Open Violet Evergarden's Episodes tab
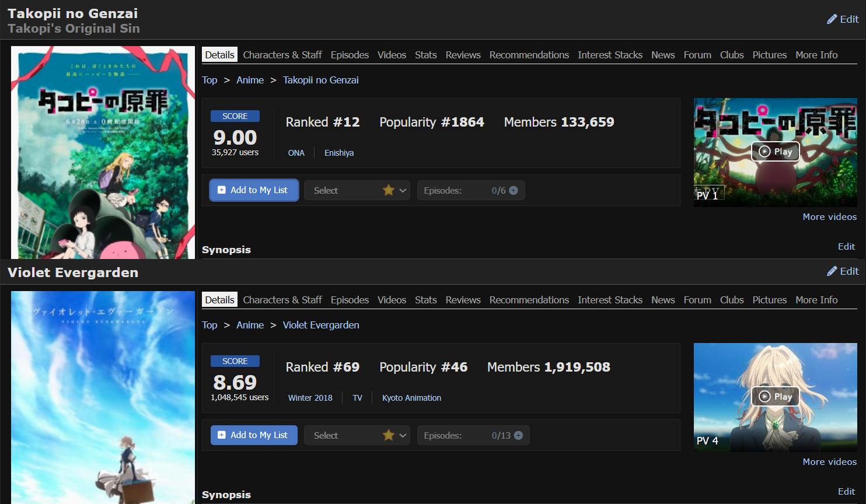 (350, 300)
